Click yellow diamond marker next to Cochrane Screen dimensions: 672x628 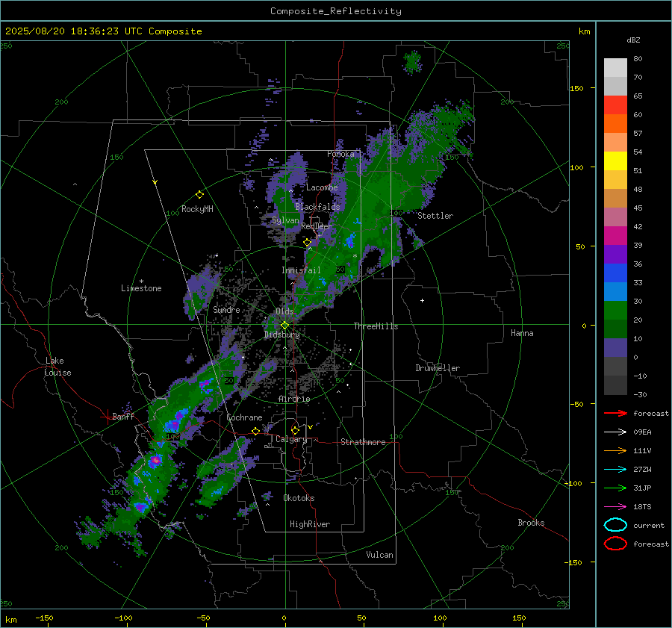[x=256, y=431]
